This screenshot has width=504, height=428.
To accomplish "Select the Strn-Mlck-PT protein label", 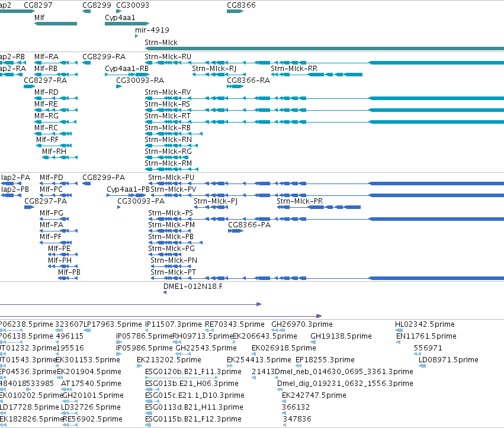I will click(174, 272).
